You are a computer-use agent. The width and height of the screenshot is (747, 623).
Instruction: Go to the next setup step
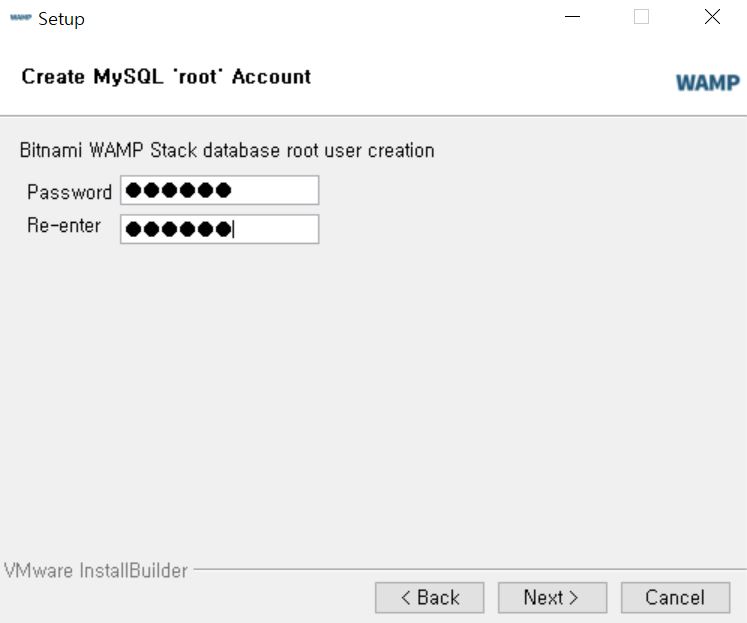click(x=552, y=597)
